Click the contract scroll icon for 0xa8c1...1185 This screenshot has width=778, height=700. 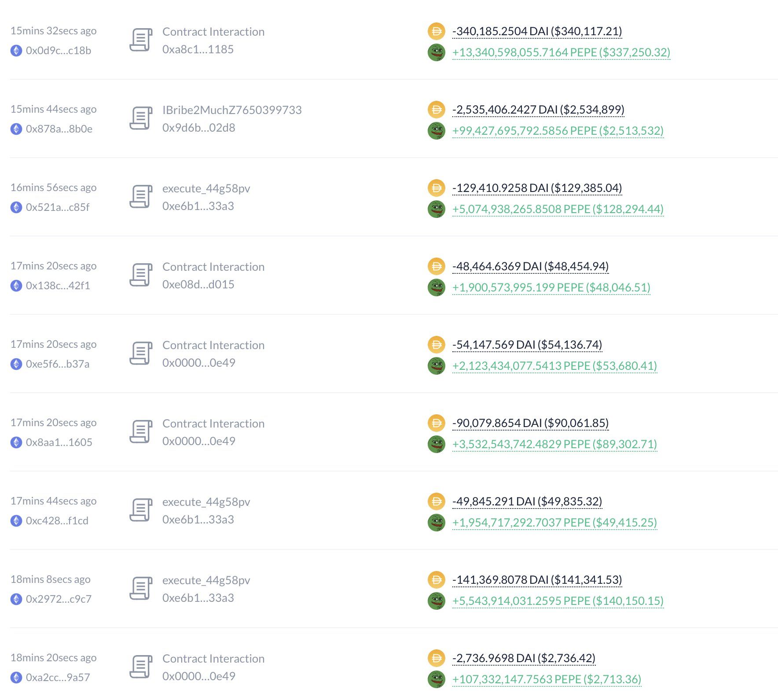click(x=141, y=40)
